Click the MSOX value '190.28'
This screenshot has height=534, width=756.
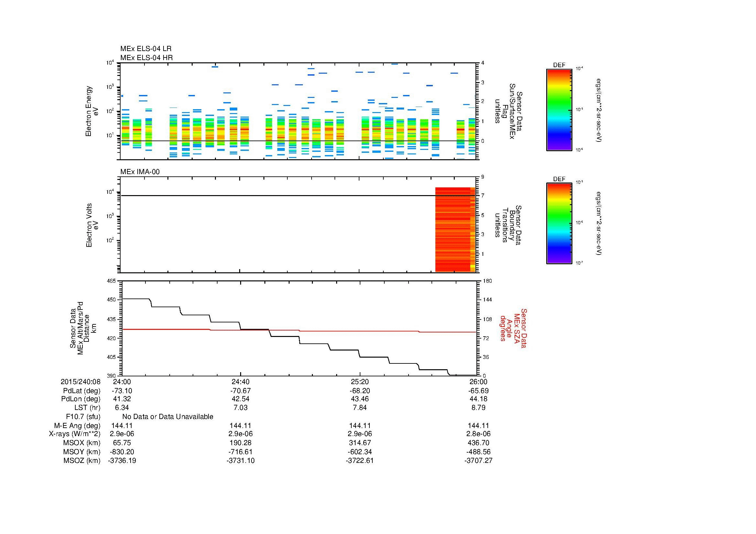[x=241, y=443]
